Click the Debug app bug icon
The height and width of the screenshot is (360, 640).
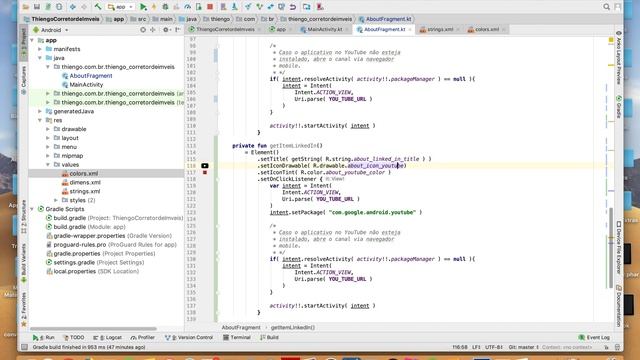[x=165, y=7]
